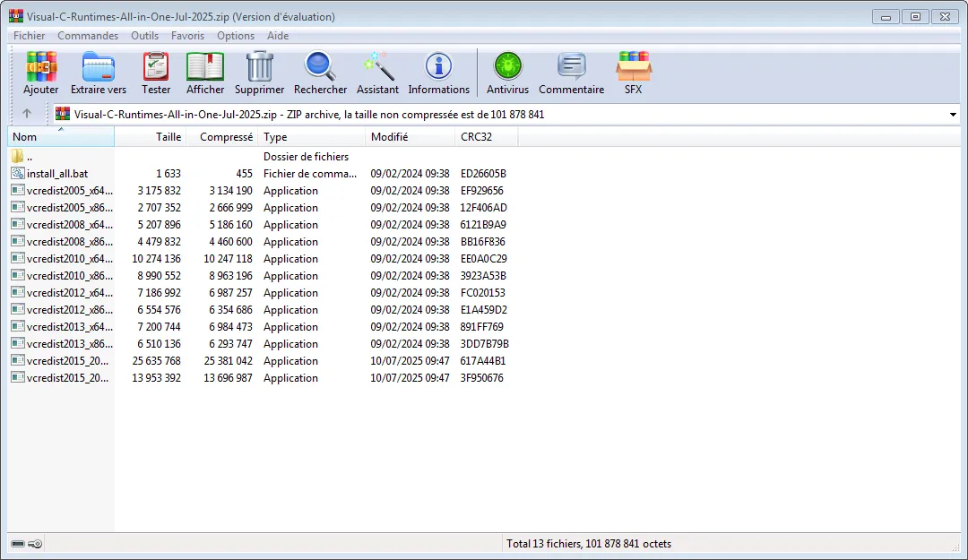Maximize the WinRAR window
Image resolution: width=968 pixels, height=560 pixels.
pos(915,17)
